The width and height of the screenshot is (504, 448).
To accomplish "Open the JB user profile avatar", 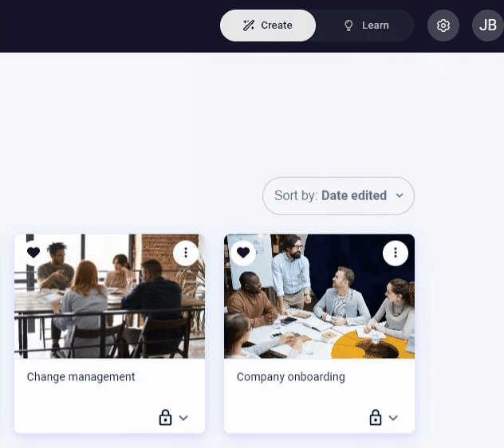I will [x=487, y=26].
